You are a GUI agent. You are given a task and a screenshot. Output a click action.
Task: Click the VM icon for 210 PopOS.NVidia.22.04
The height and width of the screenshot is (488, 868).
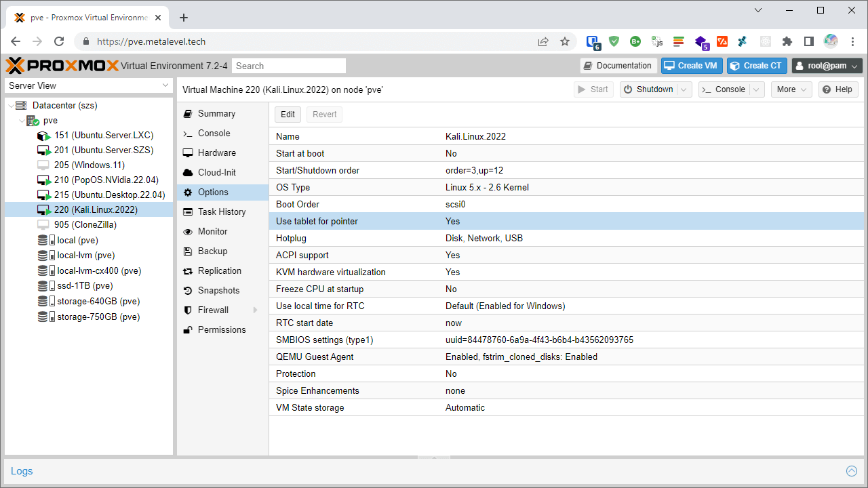click(x=43, y=180)
